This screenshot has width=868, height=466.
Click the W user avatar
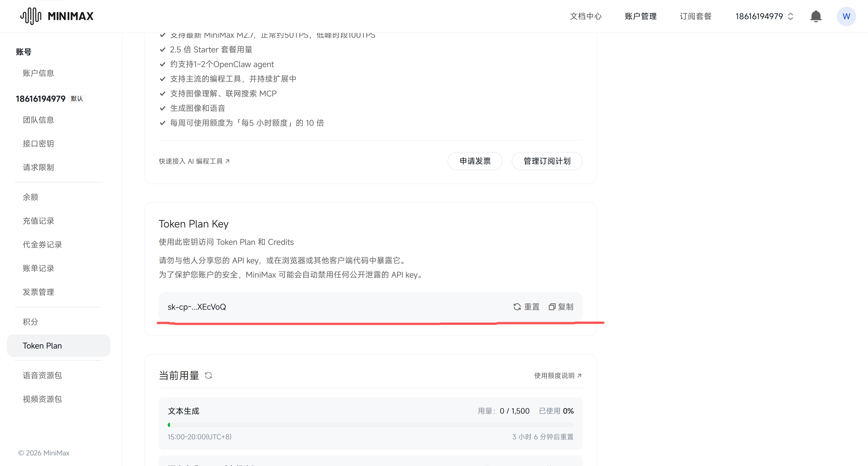[846, 16]
